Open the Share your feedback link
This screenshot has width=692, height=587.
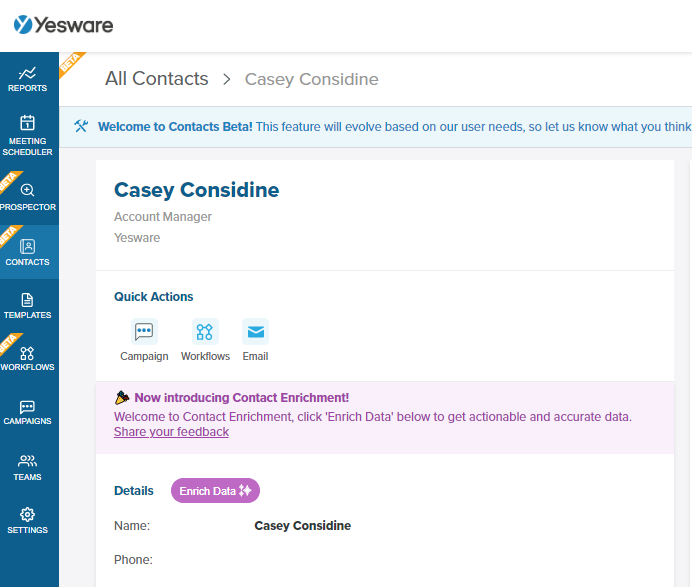(171, 432)
